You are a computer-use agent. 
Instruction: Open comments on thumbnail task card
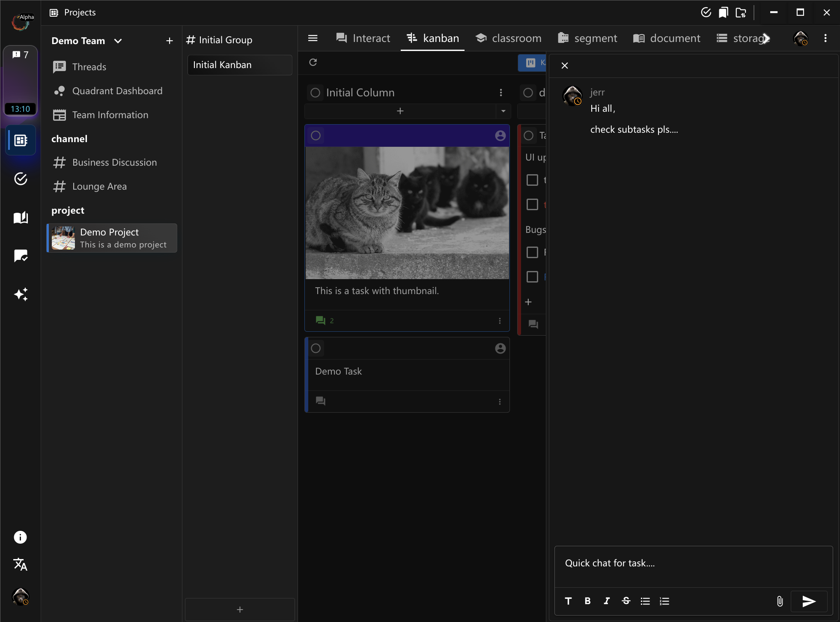(321, 321)
